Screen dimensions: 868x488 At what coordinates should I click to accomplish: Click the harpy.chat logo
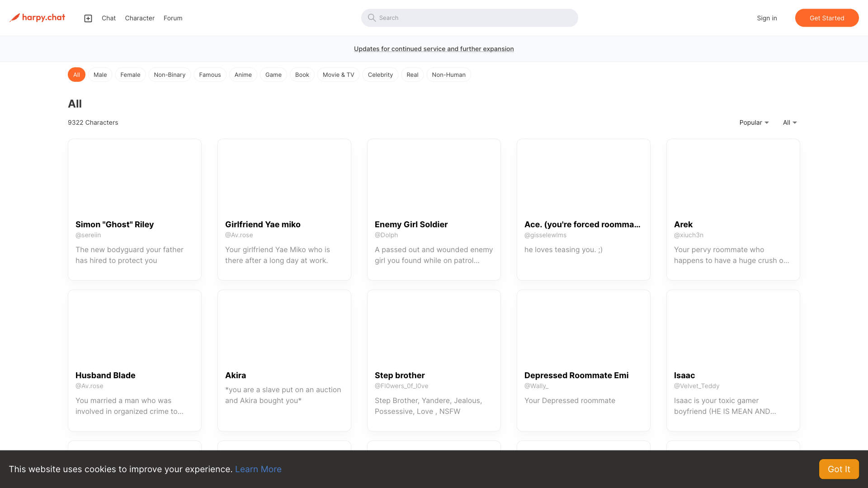click(x=37, y=18)
